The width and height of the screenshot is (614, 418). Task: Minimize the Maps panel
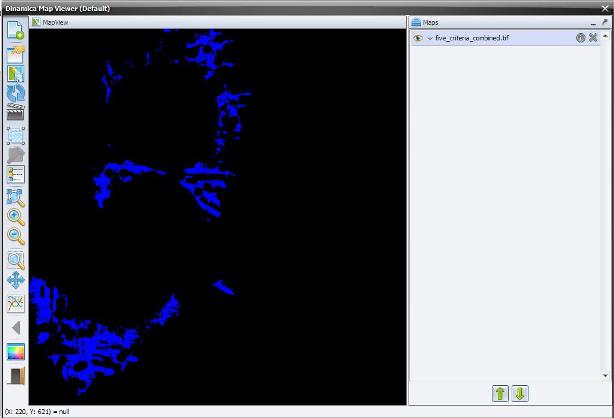593,24
